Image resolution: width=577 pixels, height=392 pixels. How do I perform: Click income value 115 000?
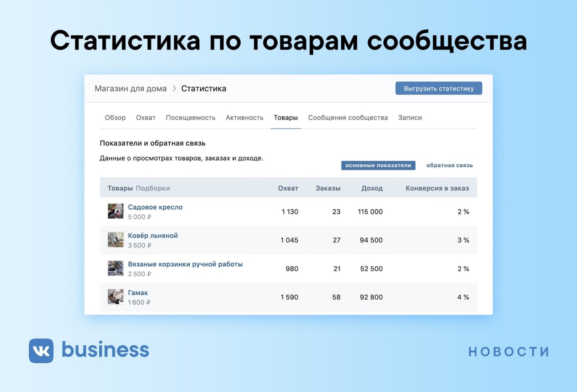371,212
